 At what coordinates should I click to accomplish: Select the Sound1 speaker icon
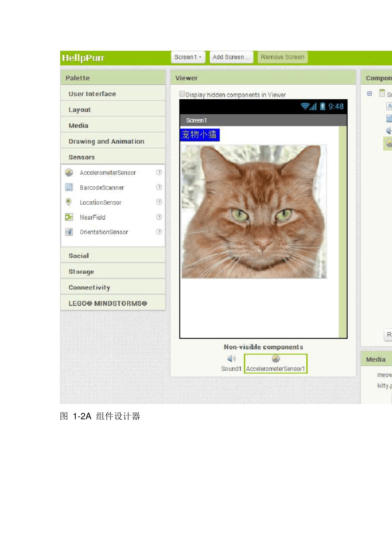coord(231,358)
